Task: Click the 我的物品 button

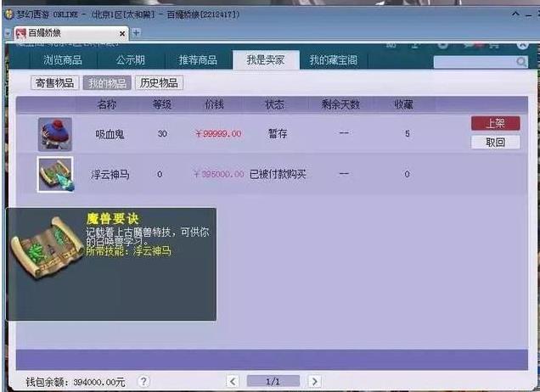Action: pos(107,82)
